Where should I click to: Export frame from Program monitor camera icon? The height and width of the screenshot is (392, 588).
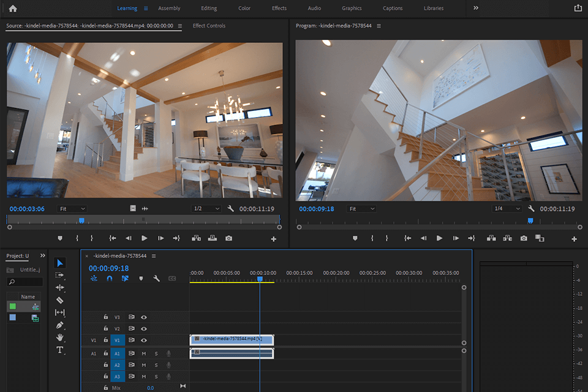pos(524,238)
